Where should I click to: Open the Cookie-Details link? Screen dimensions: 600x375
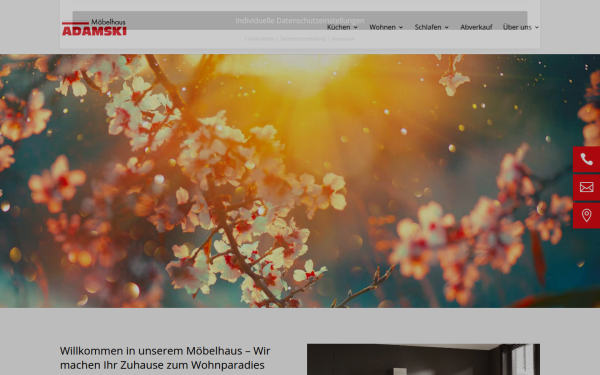(x=259, y=39)
